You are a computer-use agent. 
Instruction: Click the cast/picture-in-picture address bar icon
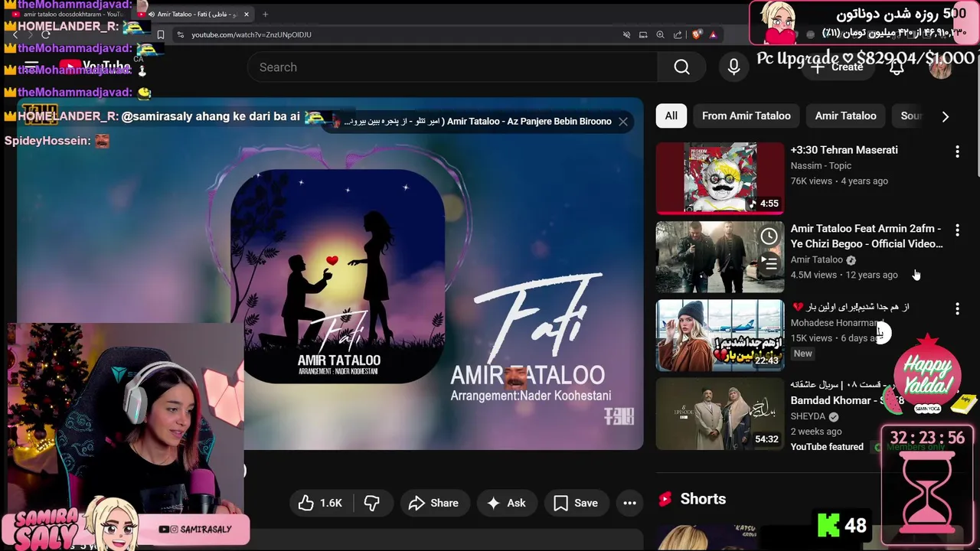(643, 34)
